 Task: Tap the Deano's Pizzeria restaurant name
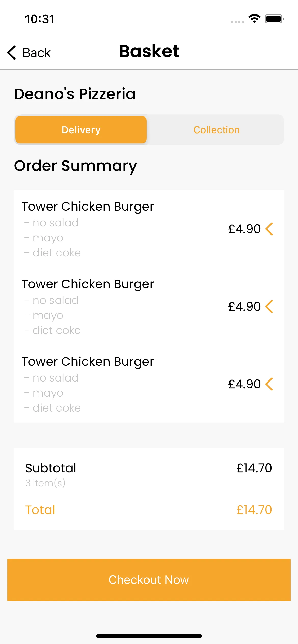point(75,94)
